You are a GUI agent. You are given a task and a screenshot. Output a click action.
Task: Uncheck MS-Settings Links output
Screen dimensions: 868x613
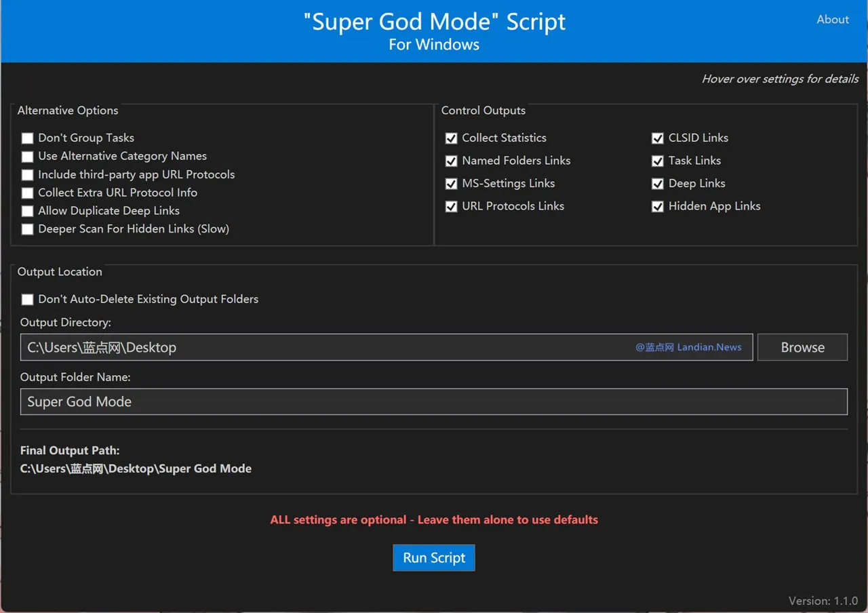[x=451, y=184]
